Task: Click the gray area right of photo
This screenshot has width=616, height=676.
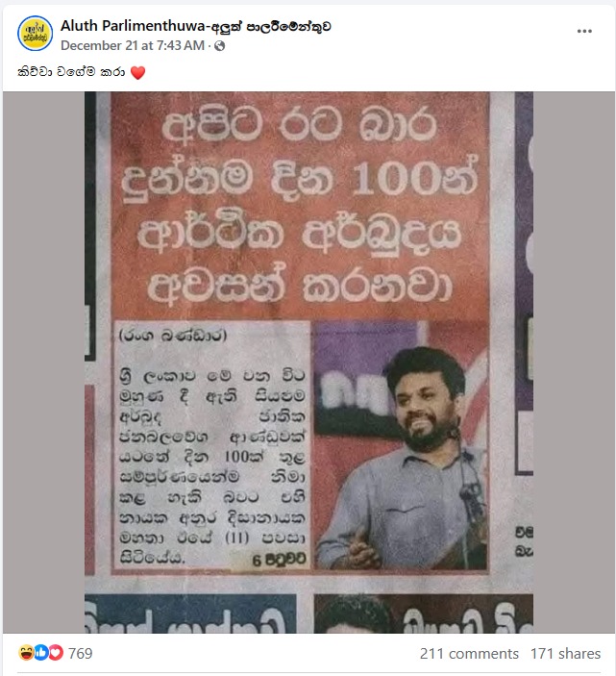Action: [x=574, y=363]
